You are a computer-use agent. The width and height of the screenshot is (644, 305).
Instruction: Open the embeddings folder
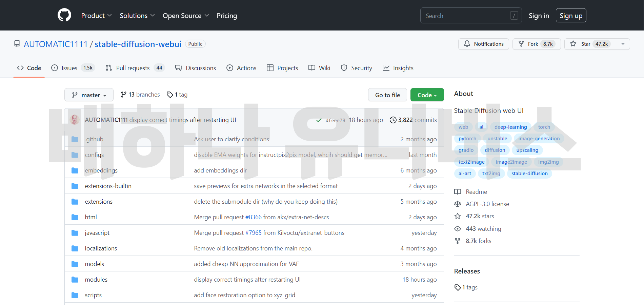[x=101, y=170]
